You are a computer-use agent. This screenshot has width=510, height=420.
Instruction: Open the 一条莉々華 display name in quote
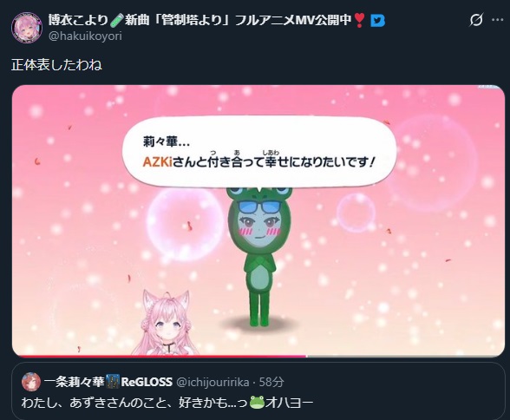tap(75, 382)
